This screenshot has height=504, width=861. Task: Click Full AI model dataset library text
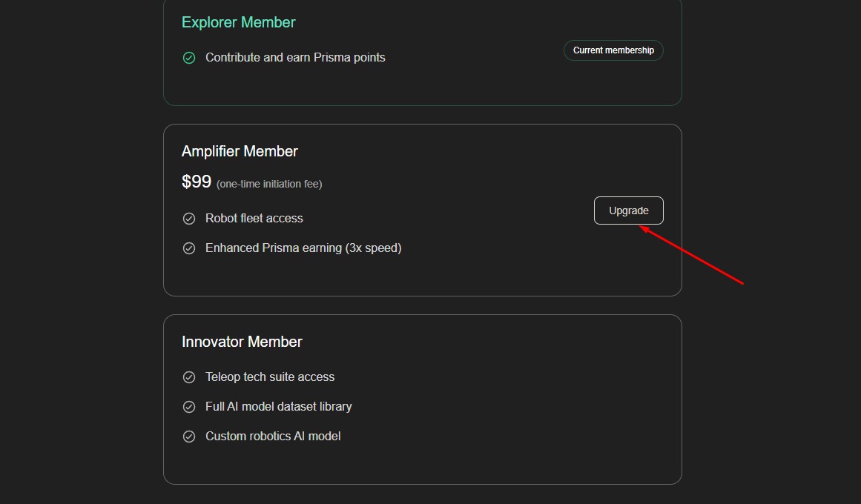[x=278, y=407]
